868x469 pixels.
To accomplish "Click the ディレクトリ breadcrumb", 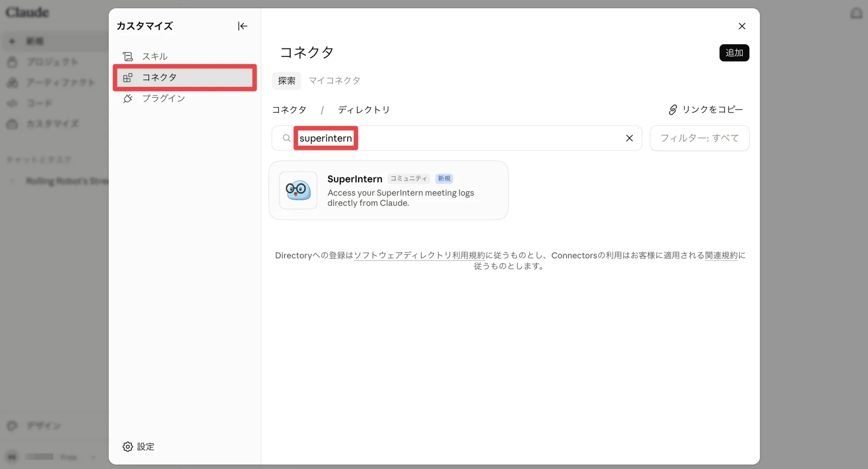I will pos(364,110).
